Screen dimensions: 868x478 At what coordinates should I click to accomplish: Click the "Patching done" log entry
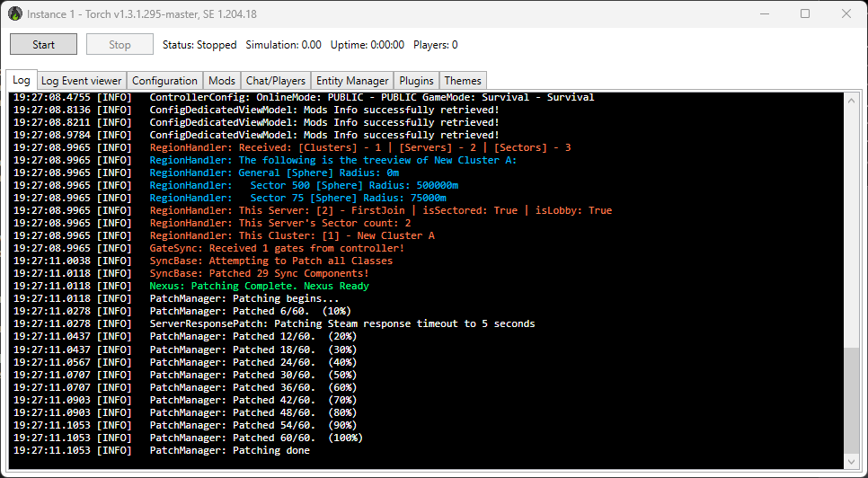pos(229,450)
